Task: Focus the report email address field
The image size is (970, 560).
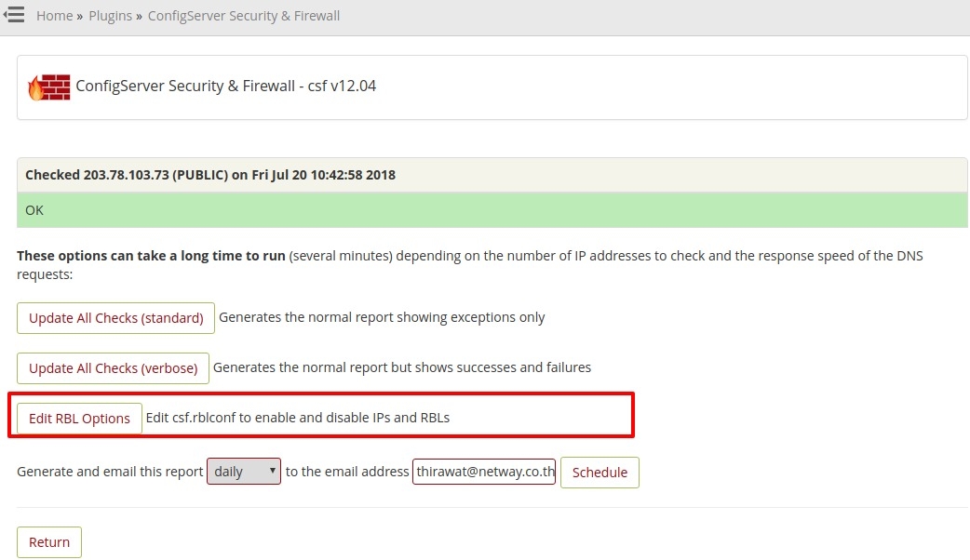Action: [484, 472]
